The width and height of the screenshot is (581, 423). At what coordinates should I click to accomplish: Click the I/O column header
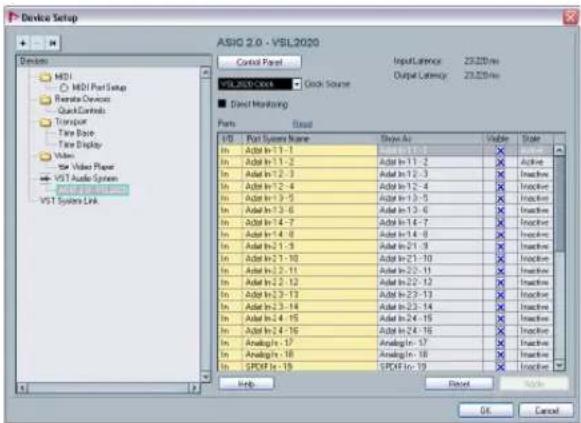pyautogui.click(x=230, y=139)
